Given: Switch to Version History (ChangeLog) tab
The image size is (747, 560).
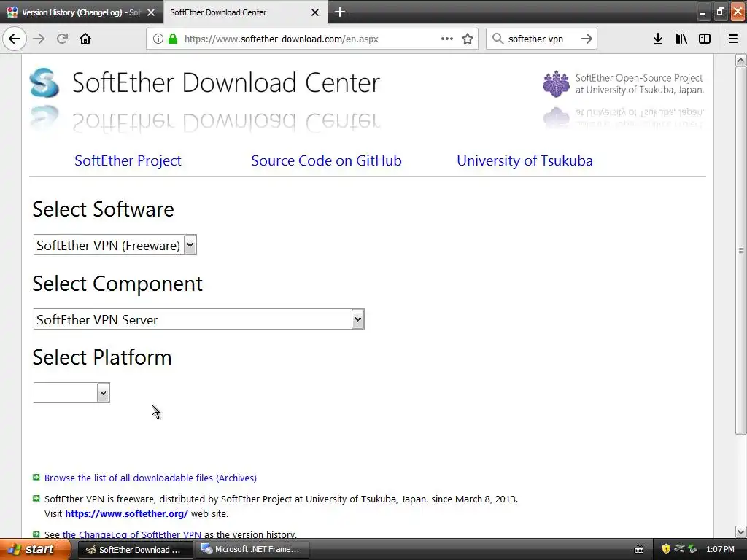Looking at the screenshot, I should [81, 12].
